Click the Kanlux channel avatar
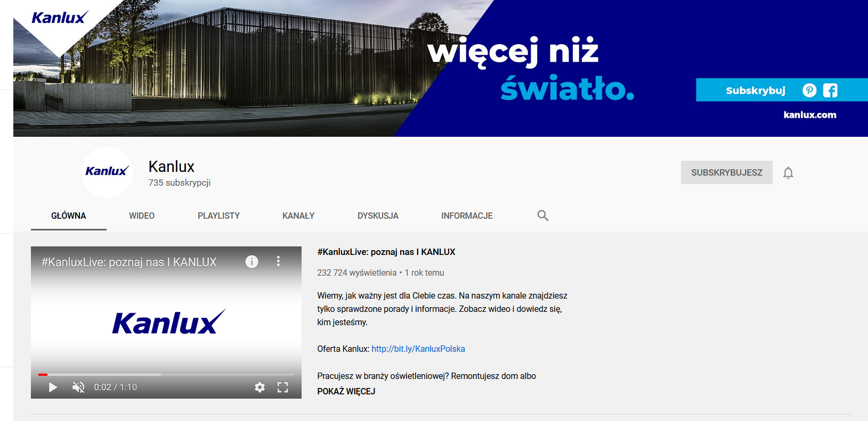Viewport: 868px width, 421px height. (x=107, y=172)
